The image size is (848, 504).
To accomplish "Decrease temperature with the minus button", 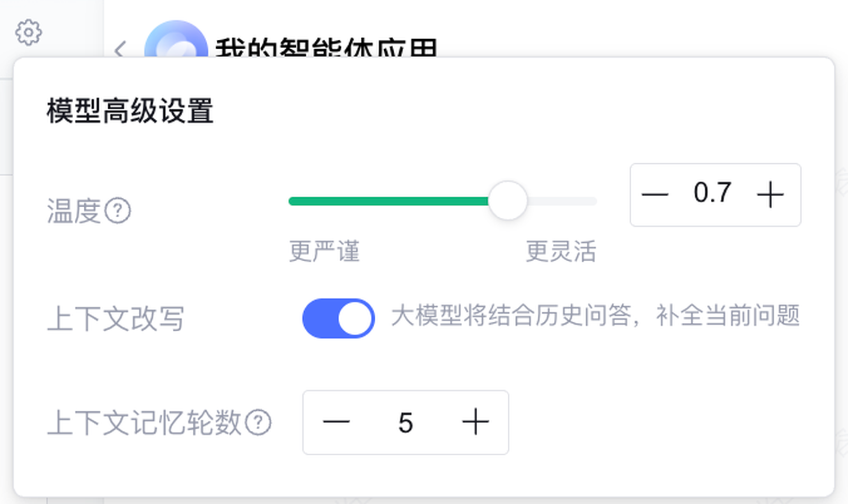I will (655, 194).
